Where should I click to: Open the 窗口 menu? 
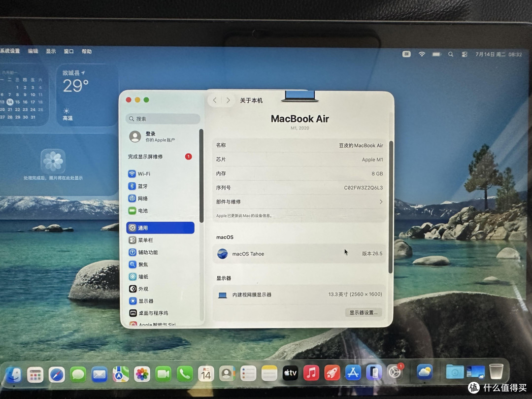[68, 51]
